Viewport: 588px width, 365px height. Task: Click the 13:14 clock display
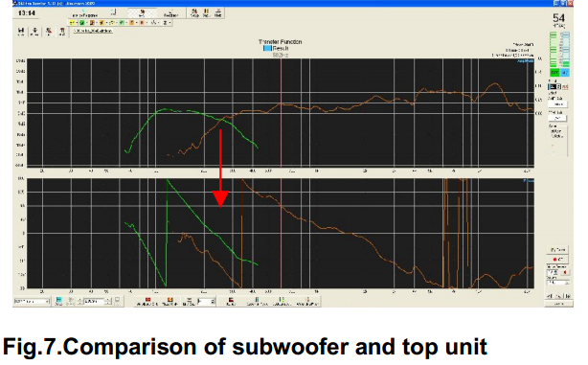point(27,13)
